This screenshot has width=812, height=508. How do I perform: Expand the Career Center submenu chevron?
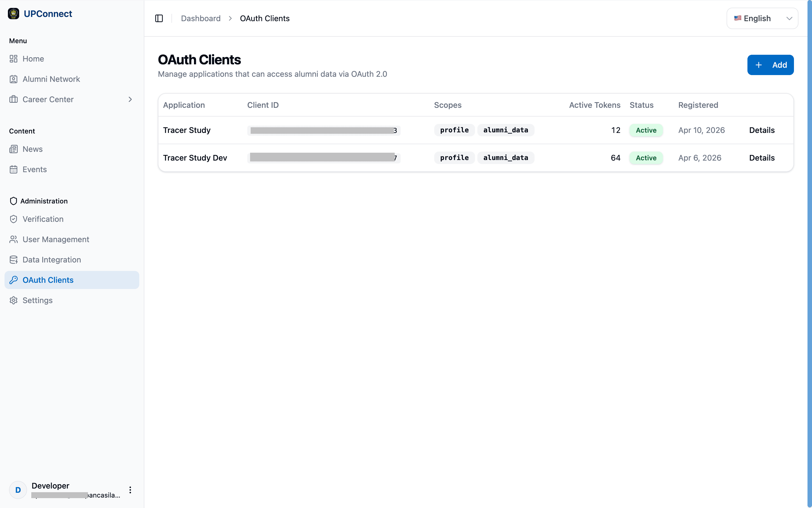pyautogui.click(x=130, y=99)
